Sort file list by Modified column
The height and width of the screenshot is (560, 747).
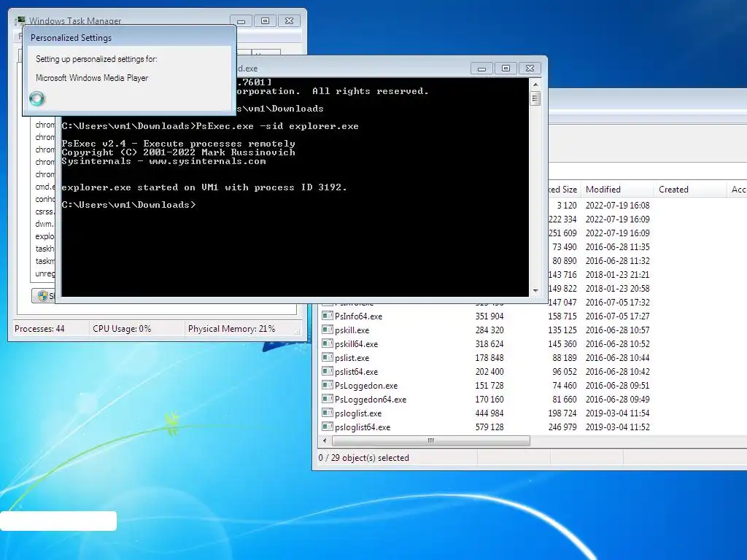coord(617,189)
